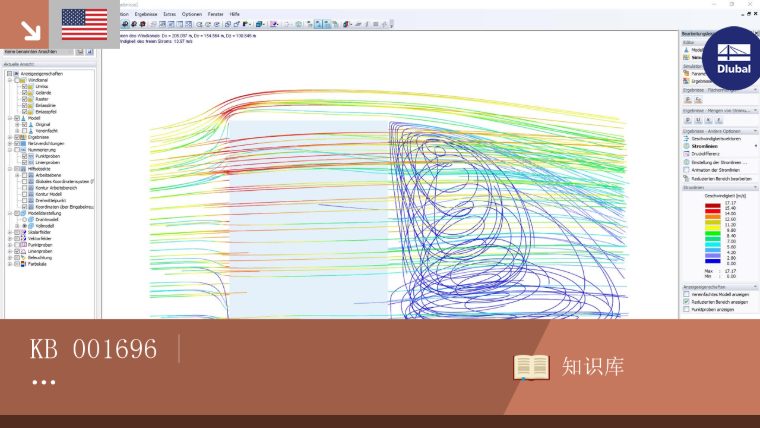Open the Ergebnisse menu
760x428 pixels.
point(146,14)
